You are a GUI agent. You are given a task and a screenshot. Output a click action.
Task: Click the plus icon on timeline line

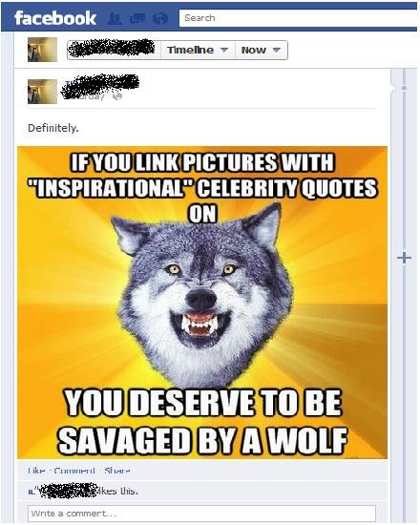click(x=405, y=258)
